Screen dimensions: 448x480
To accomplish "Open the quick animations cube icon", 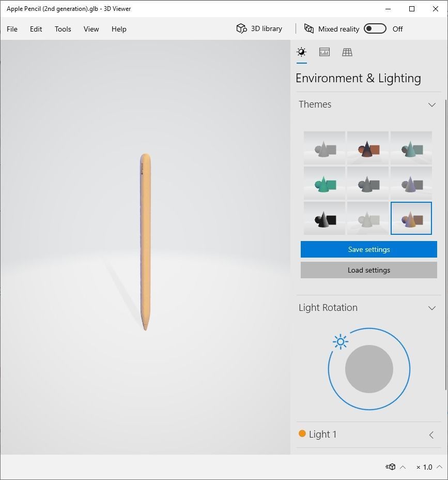I will [391, 467].
